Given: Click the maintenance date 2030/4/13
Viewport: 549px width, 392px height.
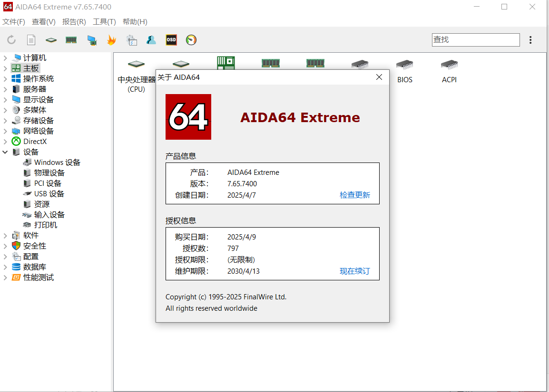Looking at the screenshot, I should point(243,271).
